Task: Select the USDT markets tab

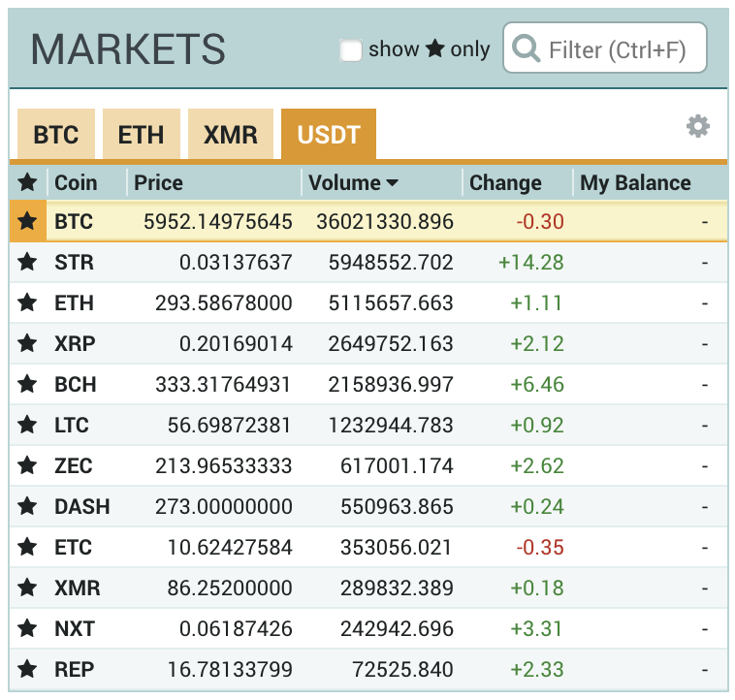Action: (x=329, y=135)
